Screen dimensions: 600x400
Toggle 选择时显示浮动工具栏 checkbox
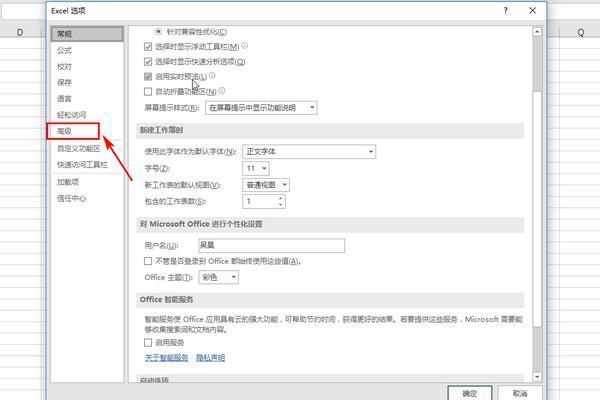[x=148, y=47]
